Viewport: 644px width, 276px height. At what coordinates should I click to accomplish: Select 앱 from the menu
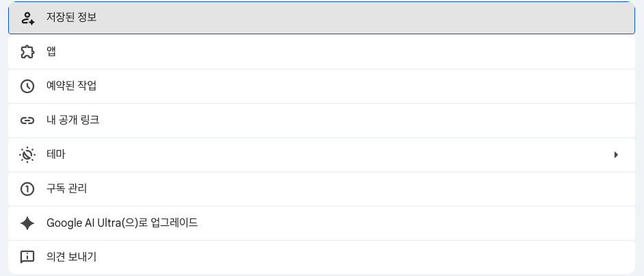coord(51,52)
